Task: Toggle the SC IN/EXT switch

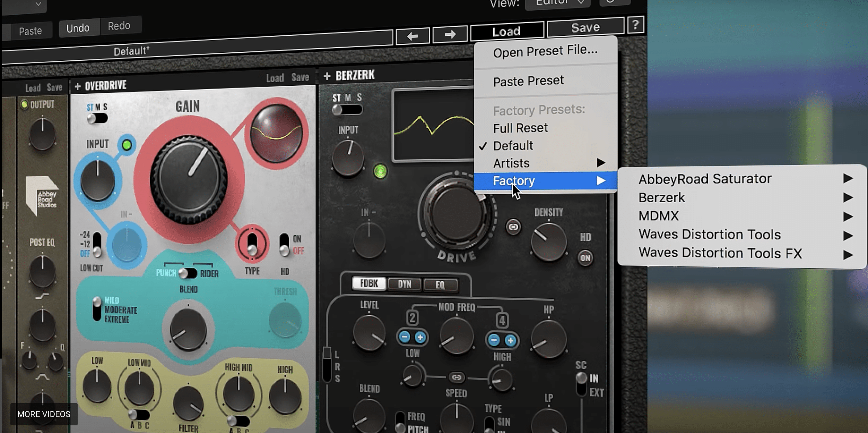Action: click(581, 384)
